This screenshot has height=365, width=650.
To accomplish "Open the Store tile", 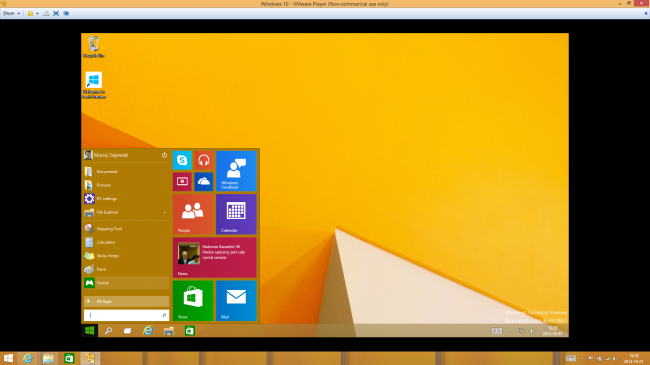I will pyautogui.click(x=193, y=300).
